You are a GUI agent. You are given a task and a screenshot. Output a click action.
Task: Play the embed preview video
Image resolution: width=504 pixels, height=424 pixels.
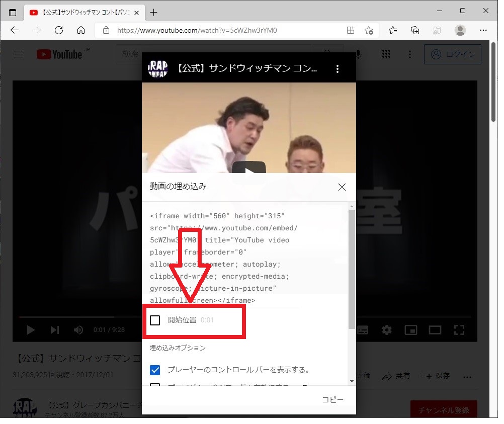(249, 168)
